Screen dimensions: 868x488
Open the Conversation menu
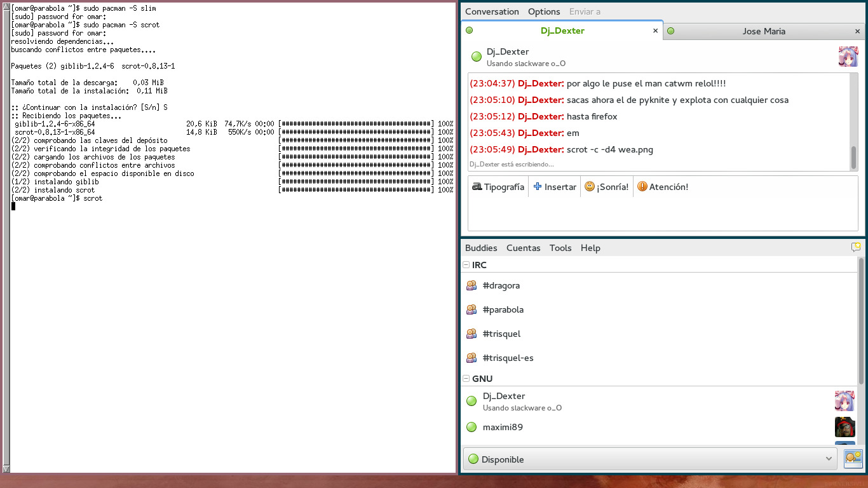(x=492, y=11)
